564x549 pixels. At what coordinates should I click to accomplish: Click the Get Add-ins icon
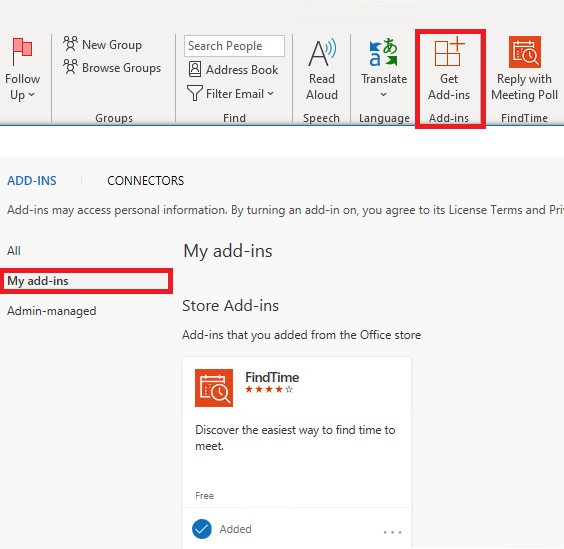[x=449, y=51]
